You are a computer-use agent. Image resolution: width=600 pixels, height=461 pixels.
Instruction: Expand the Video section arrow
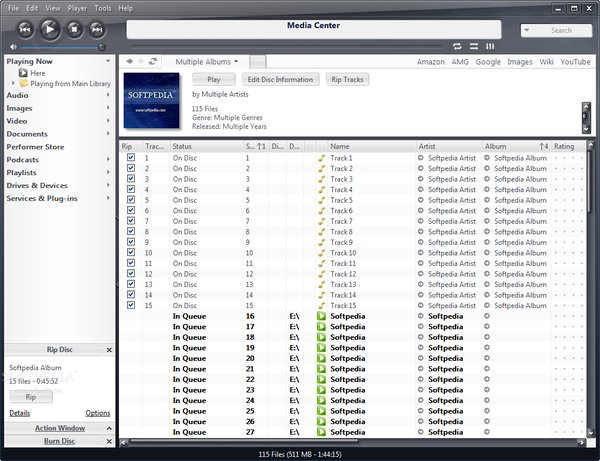coord(108,121)
